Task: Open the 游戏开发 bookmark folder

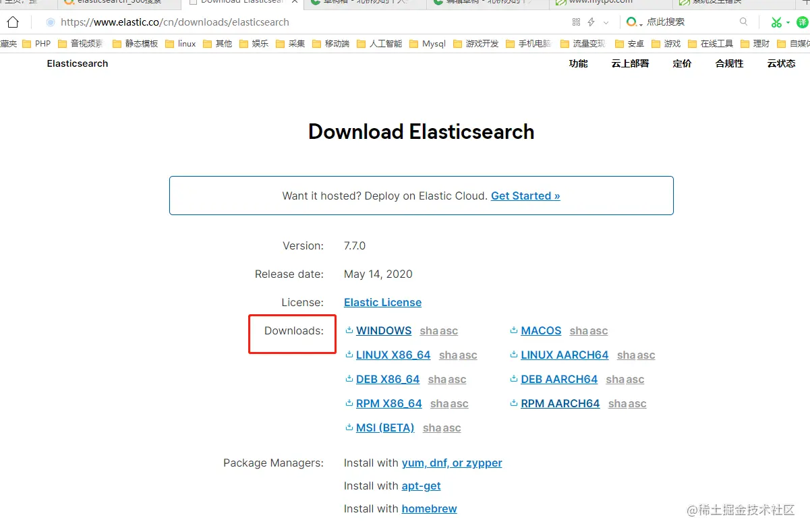Action: click(475, 44)
